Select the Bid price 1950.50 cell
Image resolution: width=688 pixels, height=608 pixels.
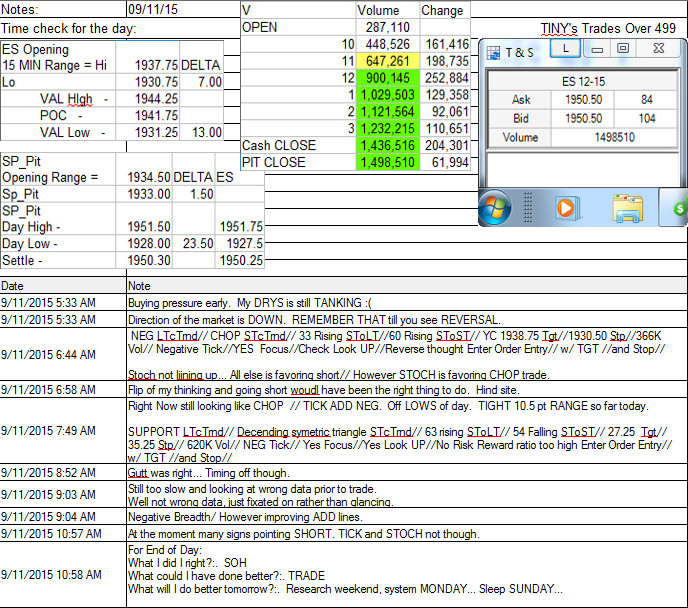583,118
